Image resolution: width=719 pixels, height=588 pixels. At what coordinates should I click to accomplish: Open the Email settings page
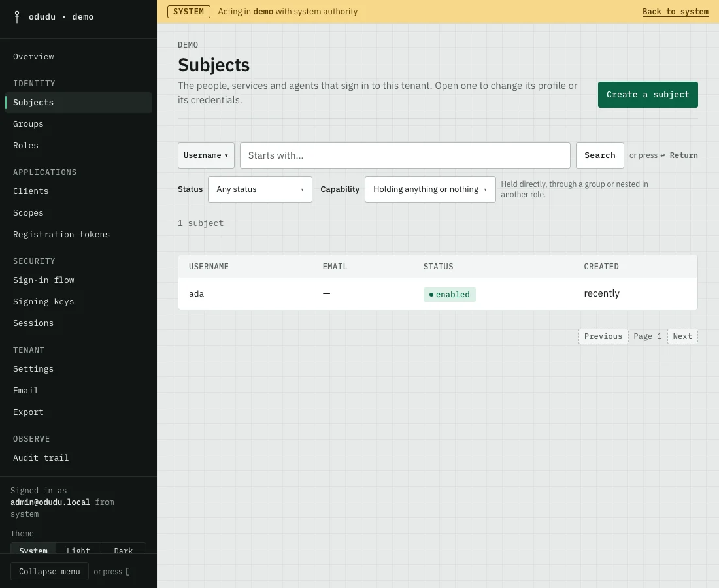(78, 391)
